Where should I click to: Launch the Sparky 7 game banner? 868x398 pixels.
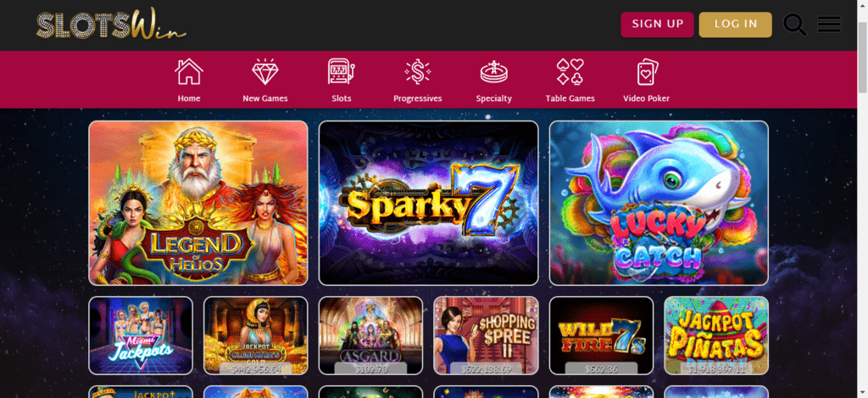click(x=428, y=203)
